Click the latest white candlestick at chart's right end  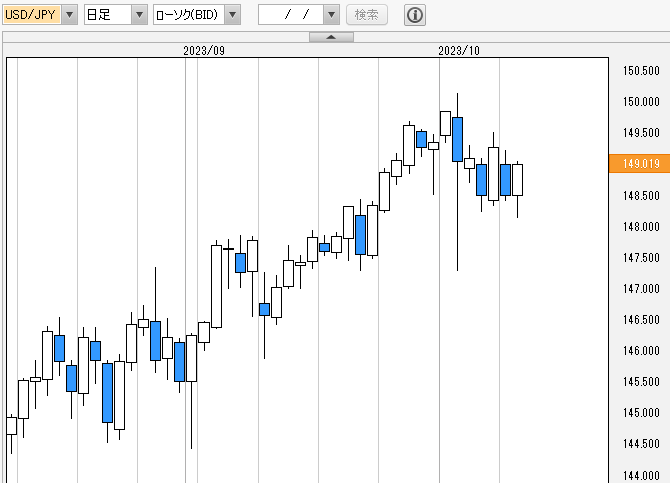tap(517, 180)
